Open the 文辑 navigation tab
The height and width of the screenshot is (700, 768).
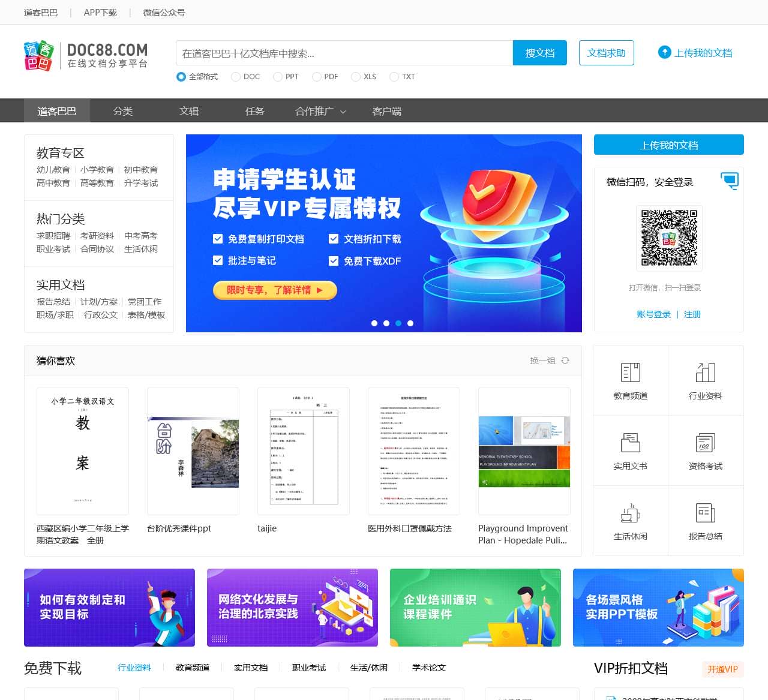point(189,111)
